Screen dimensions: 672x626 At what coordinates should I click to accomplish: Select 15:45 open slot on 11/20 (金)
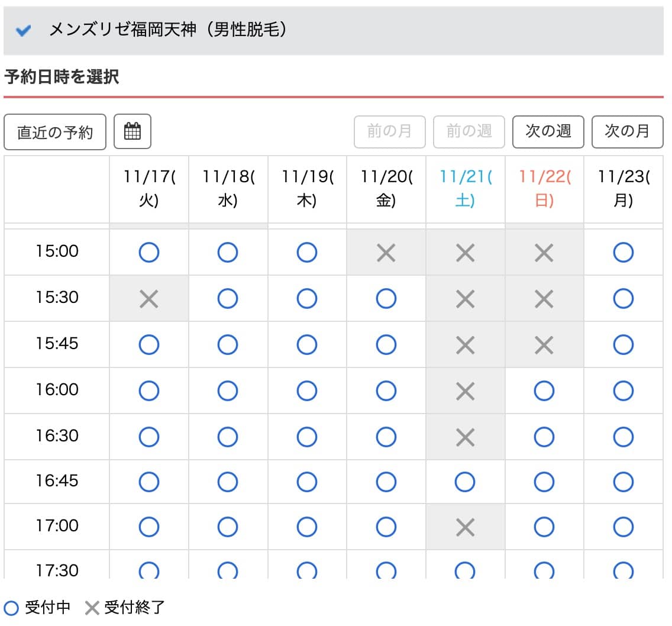pyautogui.click(x=386, y=344)
